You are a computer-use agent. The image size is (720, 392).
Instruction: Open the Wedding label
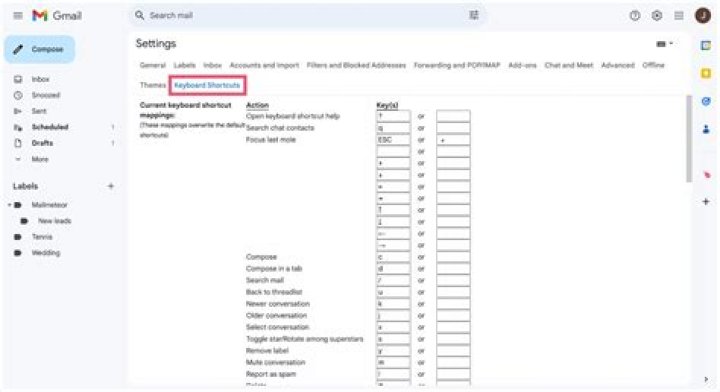(x=45, y=253)
